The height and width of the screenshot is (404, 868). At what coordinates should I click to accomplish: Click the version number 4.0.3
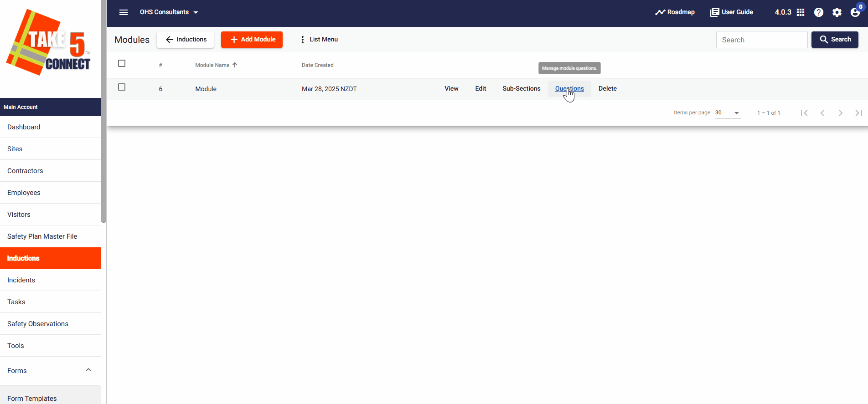(783, 12)
